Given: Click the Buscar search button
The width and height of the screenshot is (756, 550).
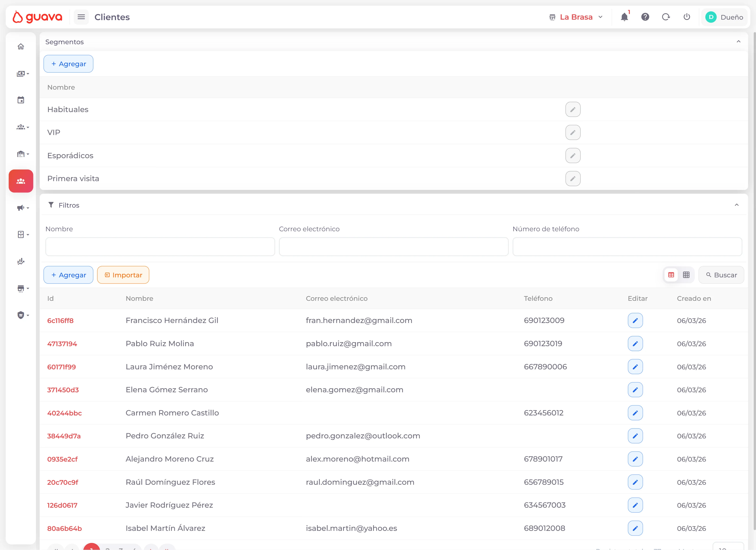Looking at the screenshot, I should coord(721,275).
